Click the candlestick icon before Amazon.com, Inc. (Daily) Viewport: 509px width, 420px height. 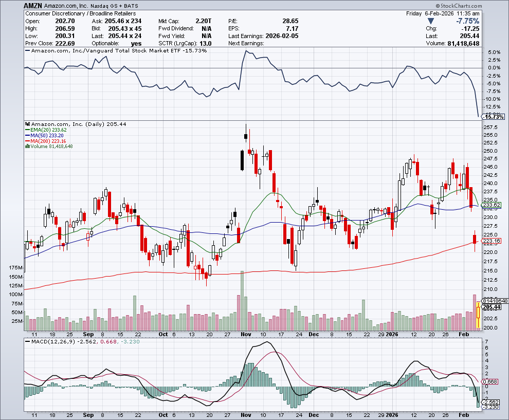tap(28, 124)
